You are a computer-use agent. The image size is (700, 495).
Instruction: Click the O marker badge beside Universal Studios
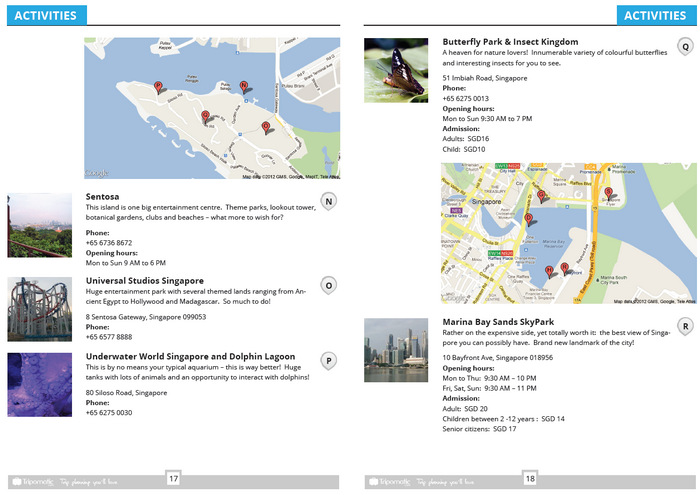[328, 286]
